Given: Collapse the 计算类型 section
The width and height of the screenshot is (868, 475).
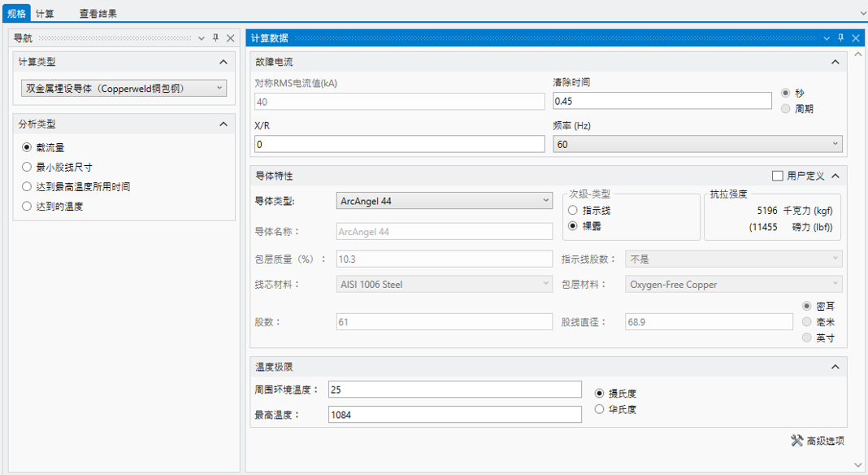Looking at the screenshot, I should [x=224, y=63].
